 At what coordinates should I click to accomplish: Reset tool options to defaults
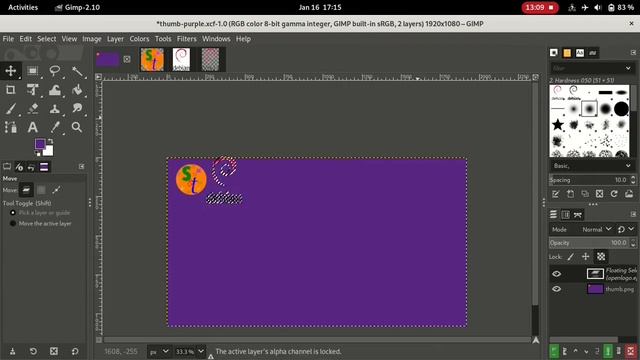coord(75,351)
